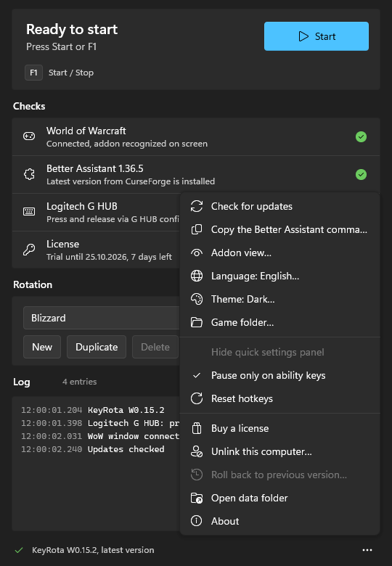Click the copy icon for Better Assistant command
The width and height of the screenshot is (392, 566).
coord(196,229)
